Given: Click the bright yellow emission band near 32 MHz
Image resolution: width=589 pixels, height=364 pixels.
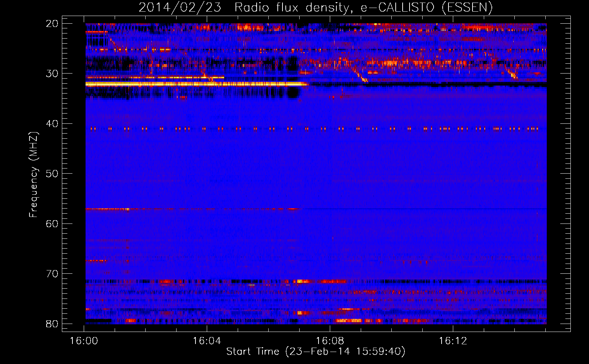Looking at the screenshot, I should coord(197,84).
